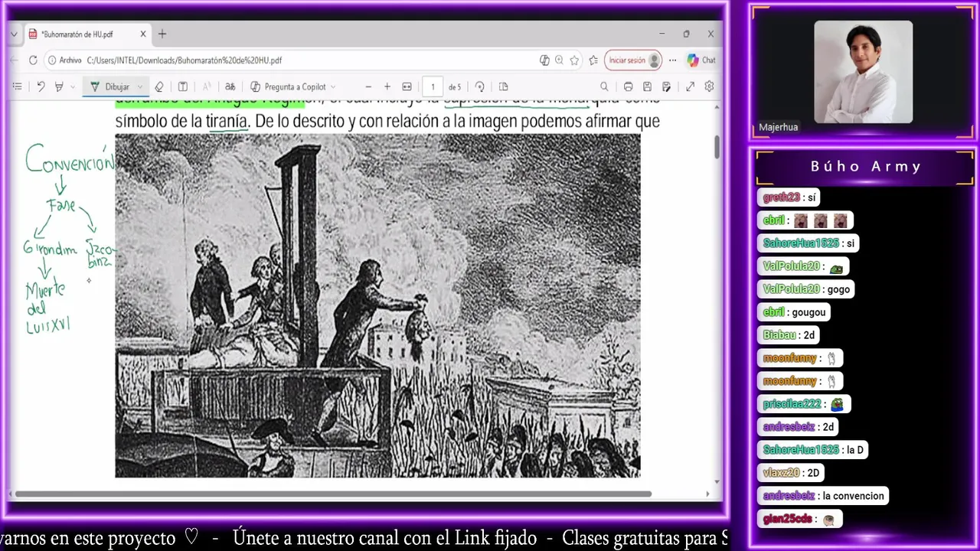
Task: Click the horizontal scrollbar thumb
Action: 333,494
